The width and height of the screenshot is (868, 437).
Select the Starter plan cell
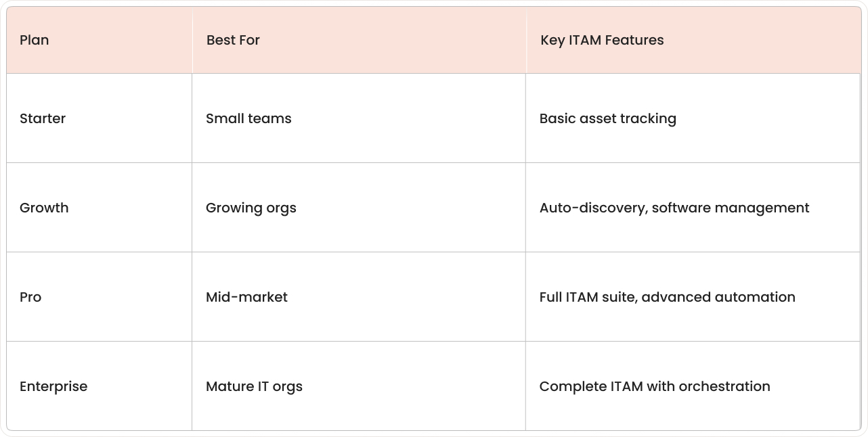100,118
